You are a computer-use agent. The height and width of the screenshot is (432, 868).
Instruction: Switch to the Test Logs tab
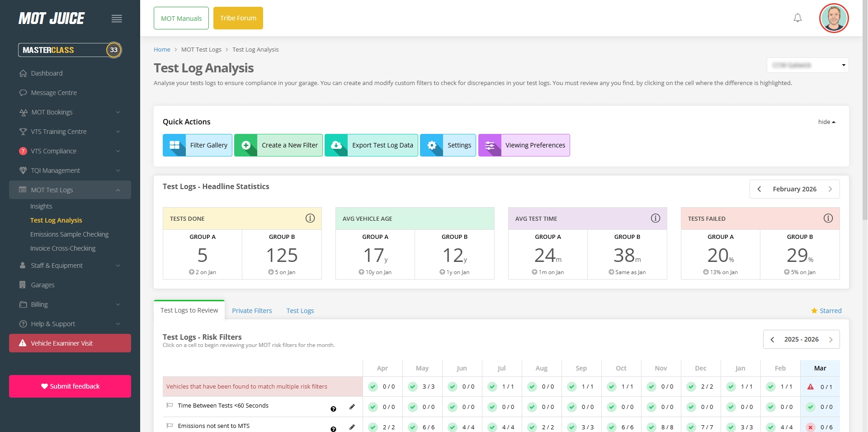(x=300, y=310)
